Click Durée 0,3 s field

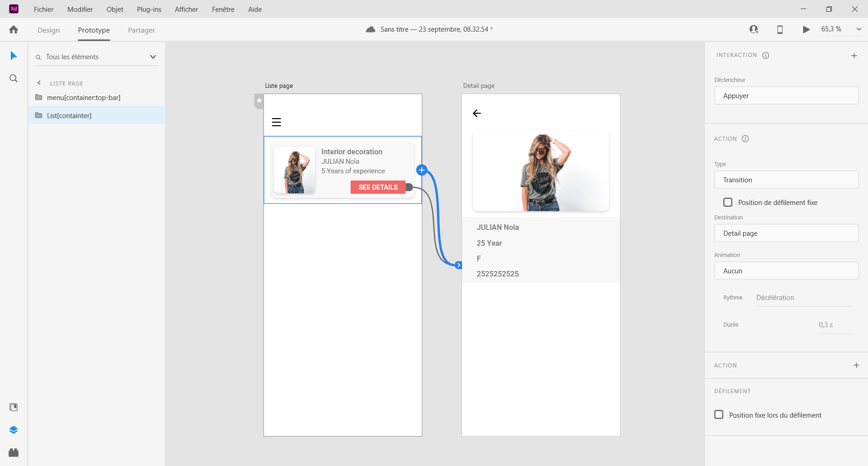pos(835,325)
